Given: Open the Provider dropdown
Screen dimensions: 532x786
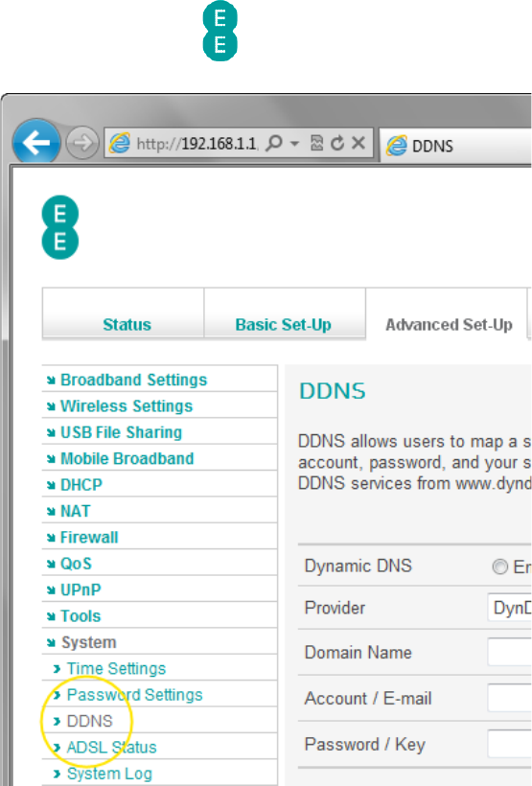Looking at the screenshot, I should (509, 608).
